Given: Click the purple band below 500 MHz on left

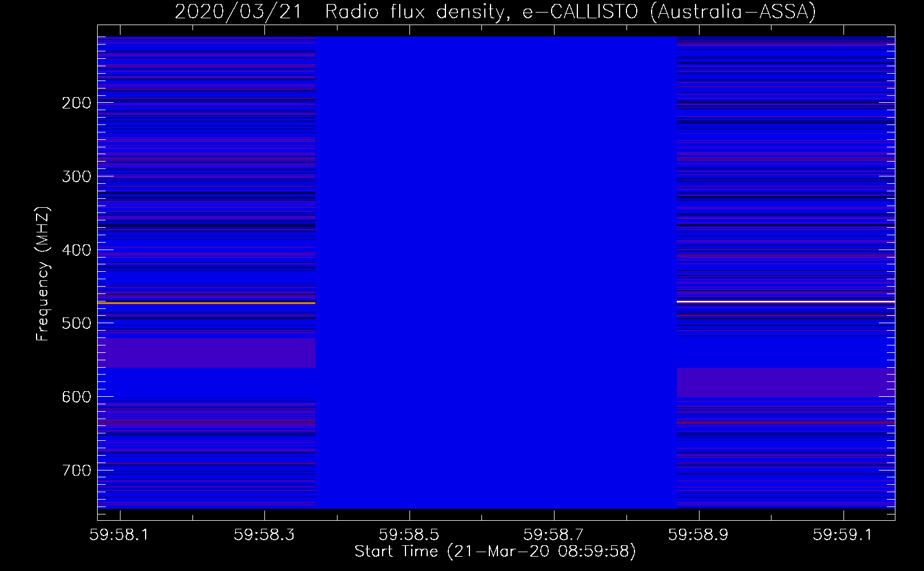Looking at the screenshot, I should [206, 353].
